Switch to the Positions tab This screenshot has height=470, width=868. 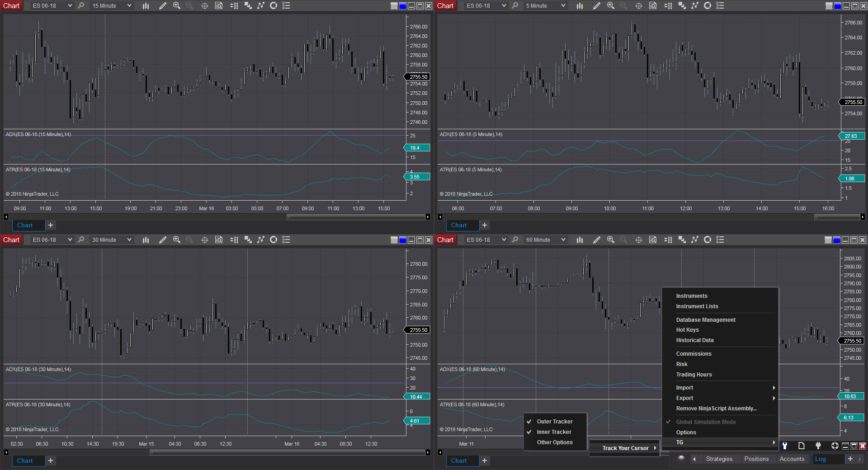click(x=756, y=459)
